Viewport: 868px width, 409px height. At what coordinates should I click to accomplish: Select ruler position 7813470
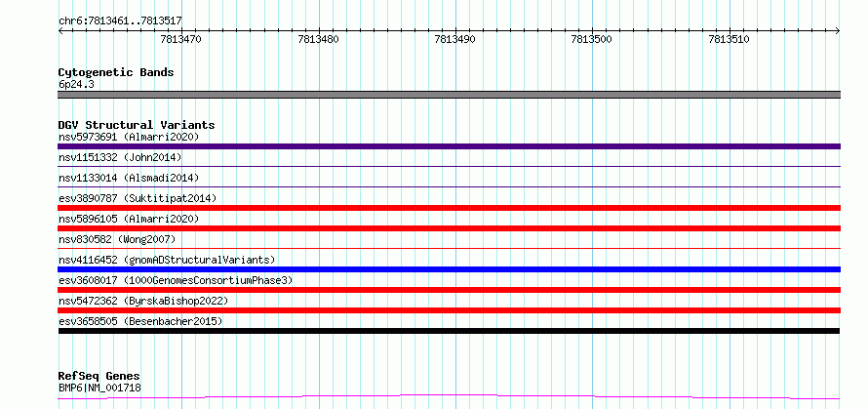pyautogui.click(x=181, y=39)
